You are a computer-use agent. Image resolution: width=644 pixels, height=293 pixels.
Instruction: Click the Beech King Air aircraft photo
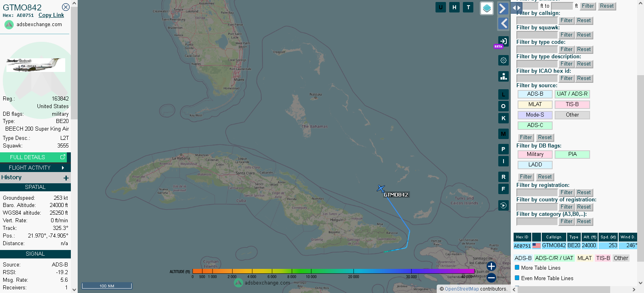35,65
